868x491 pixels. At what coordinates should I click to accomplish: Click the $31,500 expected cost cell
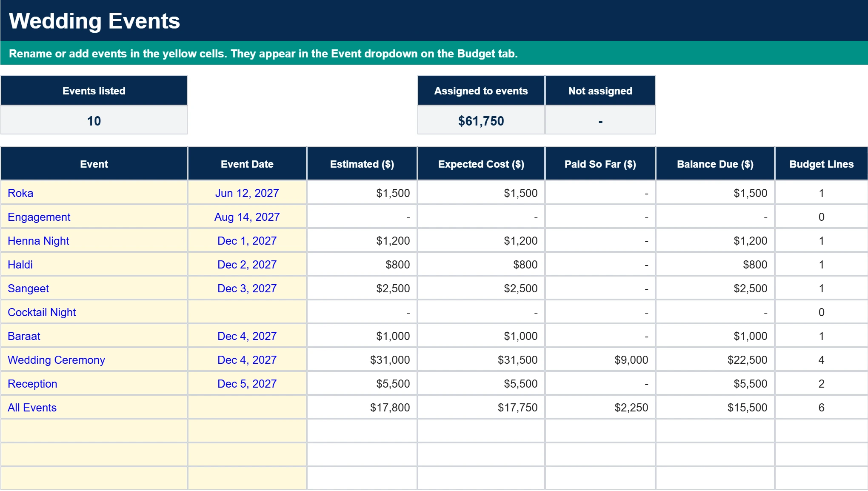[x=481, y=360]
